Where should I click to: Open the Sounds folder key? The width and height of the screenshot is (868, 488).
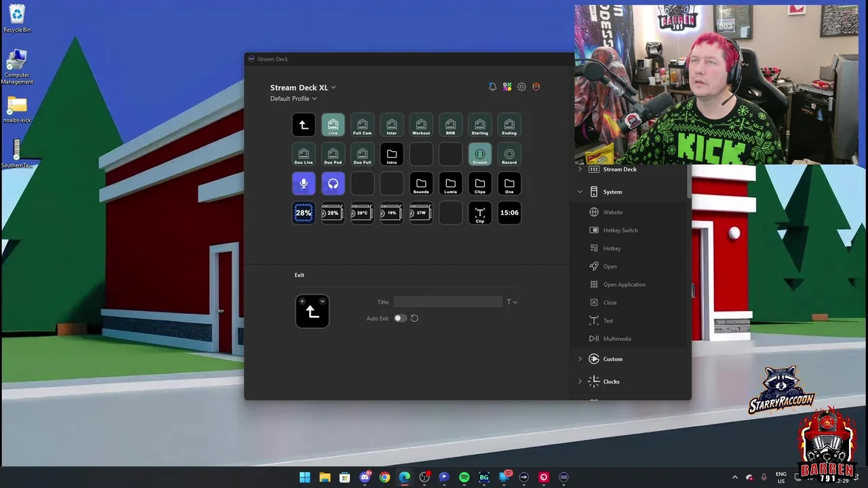(421, 184)
